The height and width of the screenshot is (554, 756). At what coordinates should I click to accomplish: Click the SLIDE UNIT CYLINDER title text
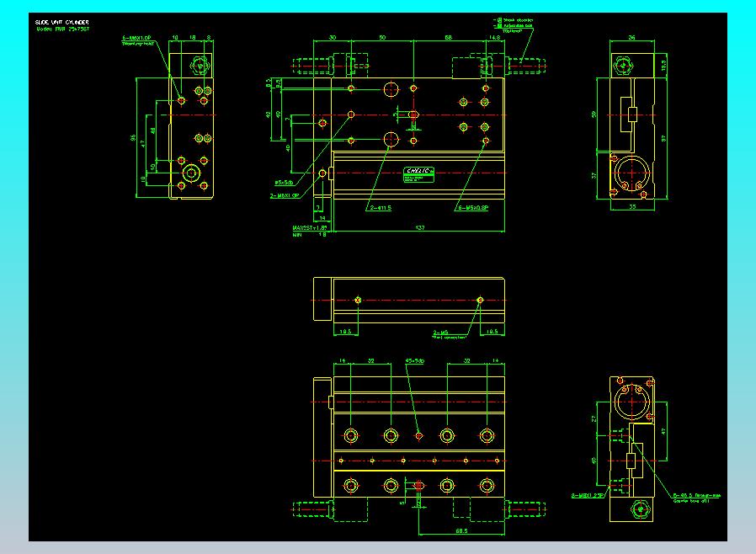[x=61, y=22]
